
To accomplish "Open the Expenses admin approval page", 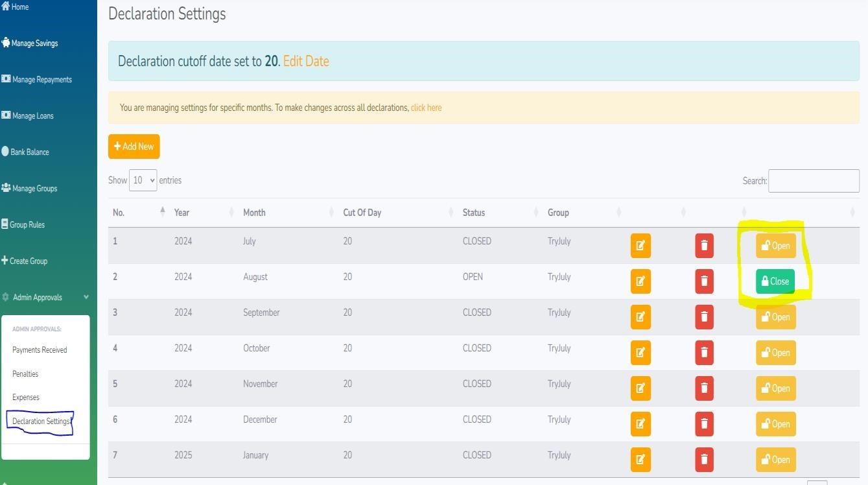I will (x=25, y=397).
